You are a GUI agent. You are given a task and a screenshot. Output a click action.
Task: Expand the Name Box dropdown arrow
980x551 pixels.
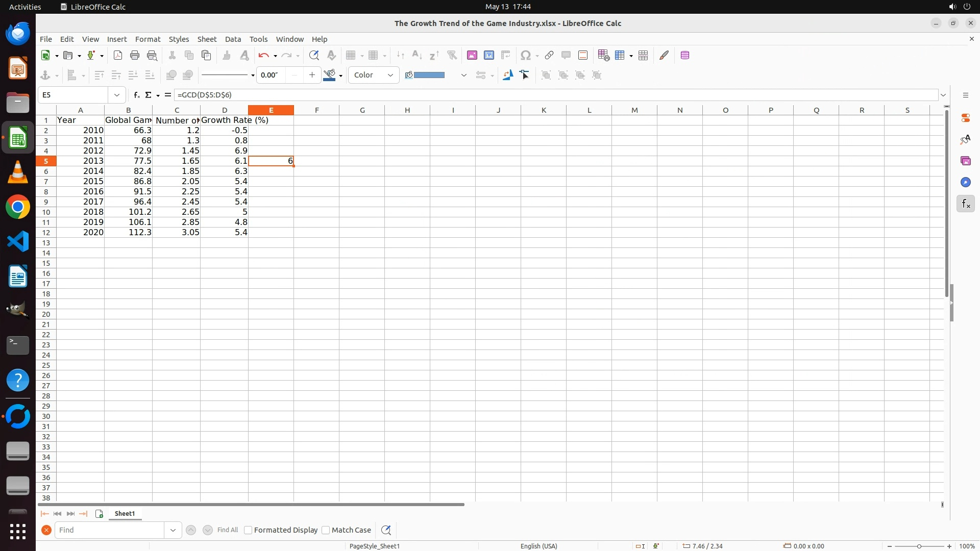(117, 95)
